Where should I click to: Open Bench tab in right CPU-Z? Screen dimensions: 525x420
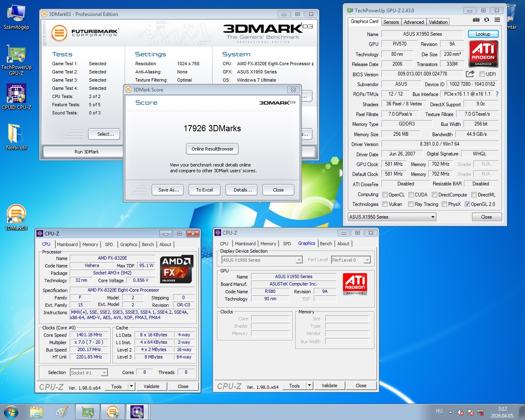coord(326,244)
